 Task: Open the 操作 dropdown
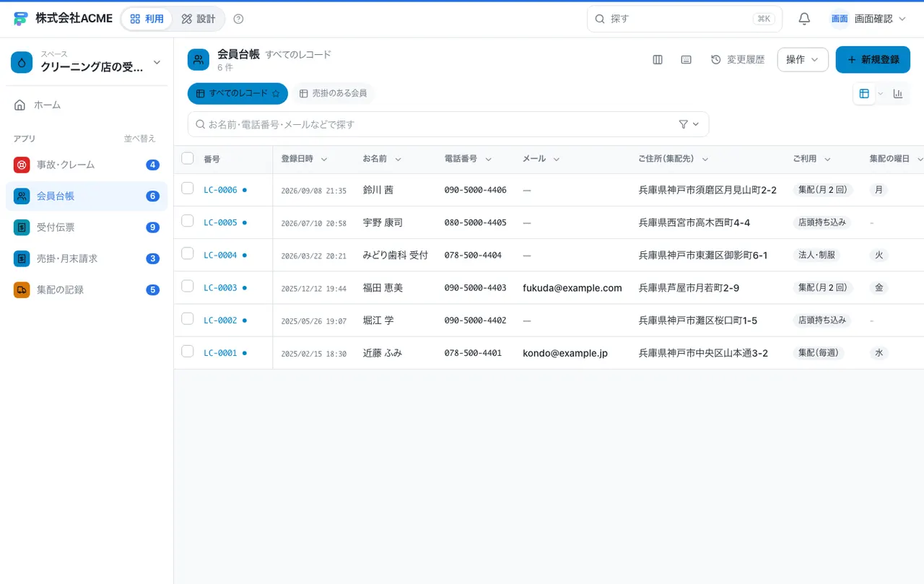[x=803, y=60]
